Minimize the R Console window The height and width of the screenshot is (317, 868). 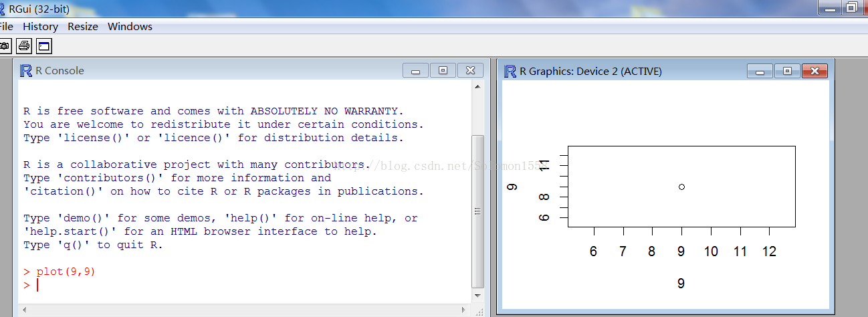tap(415, 70)
